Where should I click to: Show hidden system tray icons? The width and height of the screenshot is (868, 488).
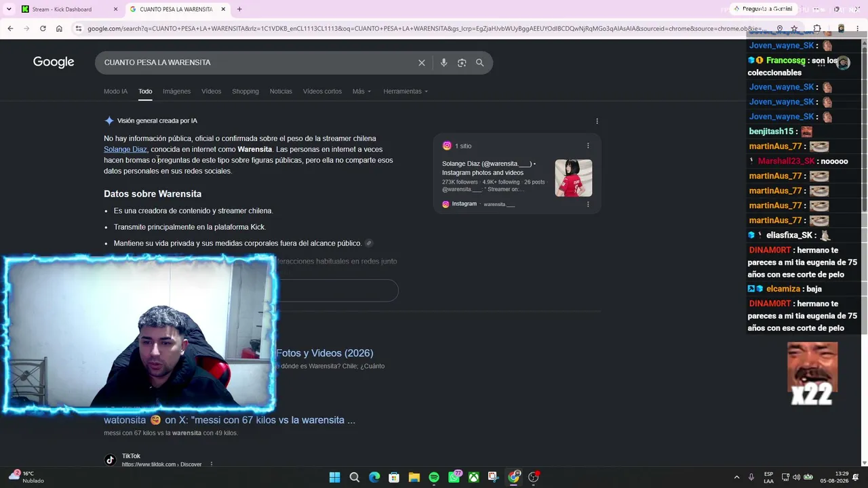[736, 477]
